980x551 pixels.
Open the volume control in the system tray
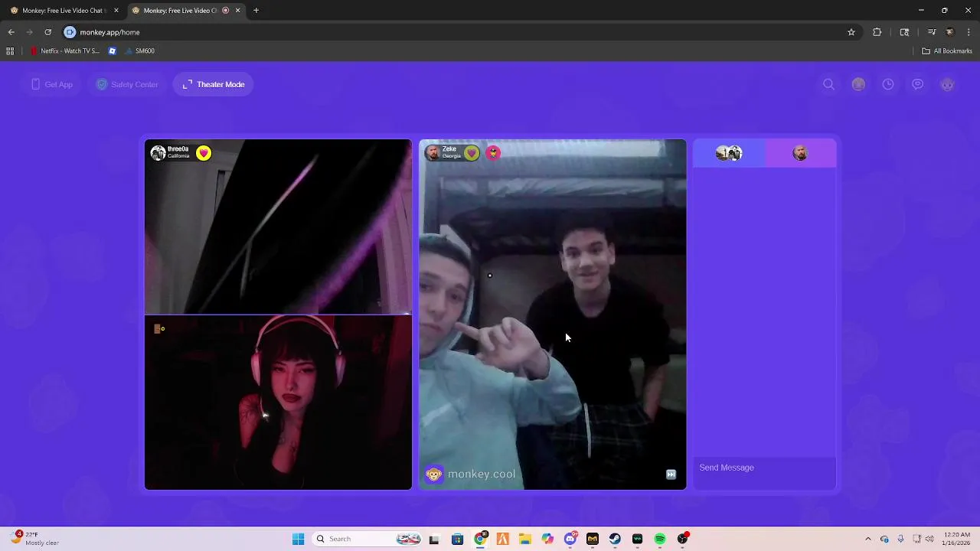(x=931, y=539)
